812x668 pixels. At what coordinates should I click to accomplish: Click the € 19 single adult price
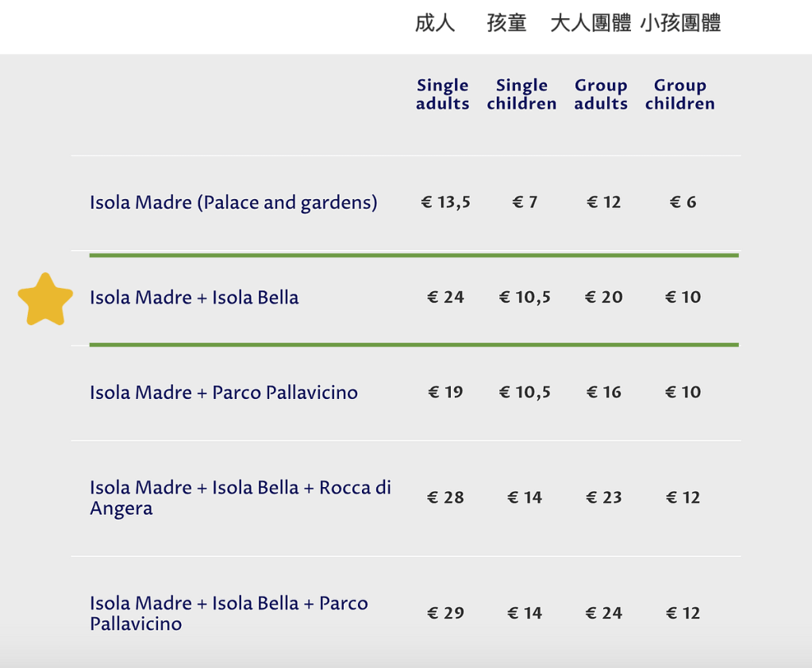pos(445,392)
